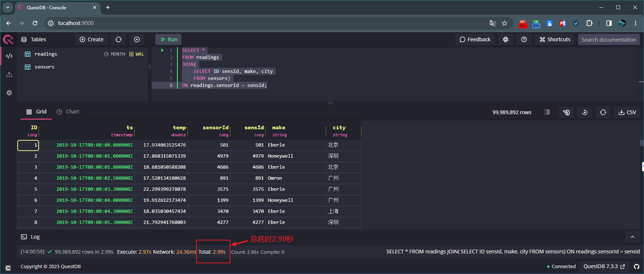Click the freeze left column icon

(x=566, y=112)
